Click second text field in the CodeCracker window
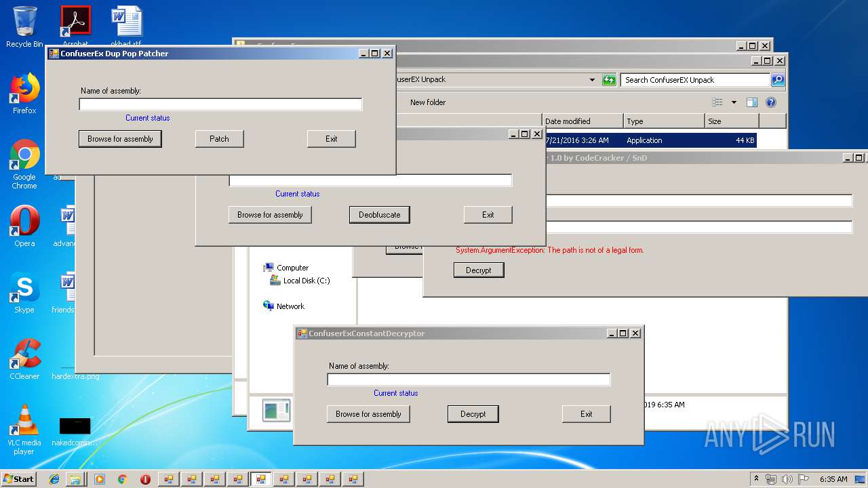The width and height of the screenshot is (868, 488). pos(698,227)
